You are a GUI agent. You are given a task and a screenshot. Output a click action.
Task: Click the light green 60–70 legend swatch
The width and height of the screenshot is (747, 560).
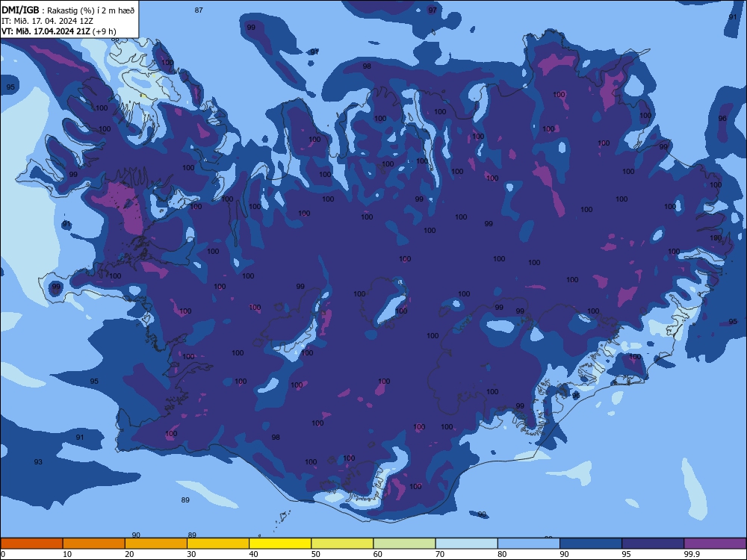404,544
